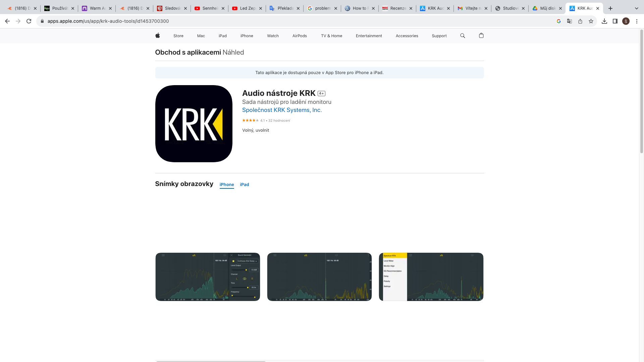Screen dimensions: 644x362
Task: Open Společnost KRK Systems, Inc. link
Action: click(x=282, y=110)
